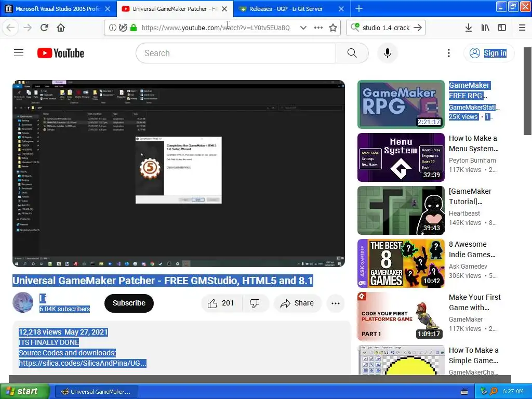The image size is (532, 399).
Task: Open channel Li avatar
Action: [x=23, y=302]
